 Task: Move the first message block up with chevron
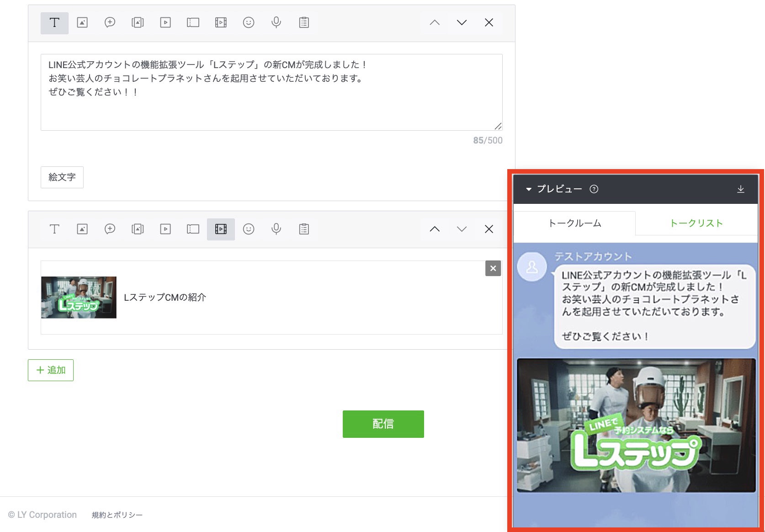pos(434,22)
